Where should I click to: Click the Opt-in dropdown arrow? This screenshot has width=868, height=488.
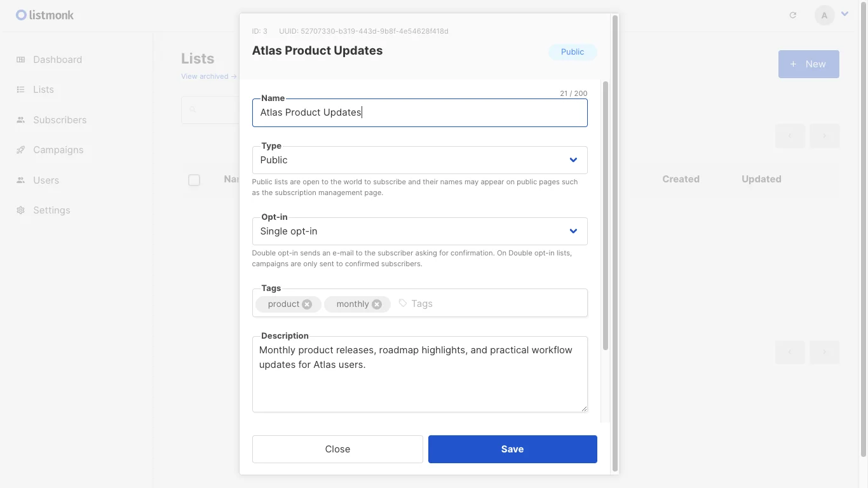(x=573, y=231)
